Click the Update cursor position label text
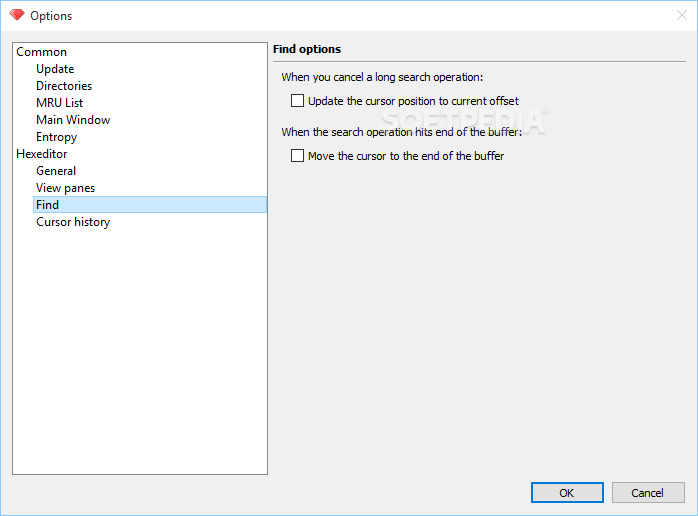This screenshot has width=698, height=516. 413,101
